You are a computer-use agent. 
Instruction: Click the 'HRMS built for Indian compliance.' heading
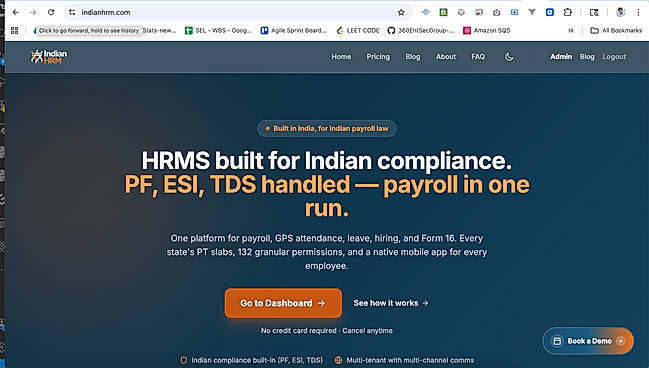tap(327, 161)
